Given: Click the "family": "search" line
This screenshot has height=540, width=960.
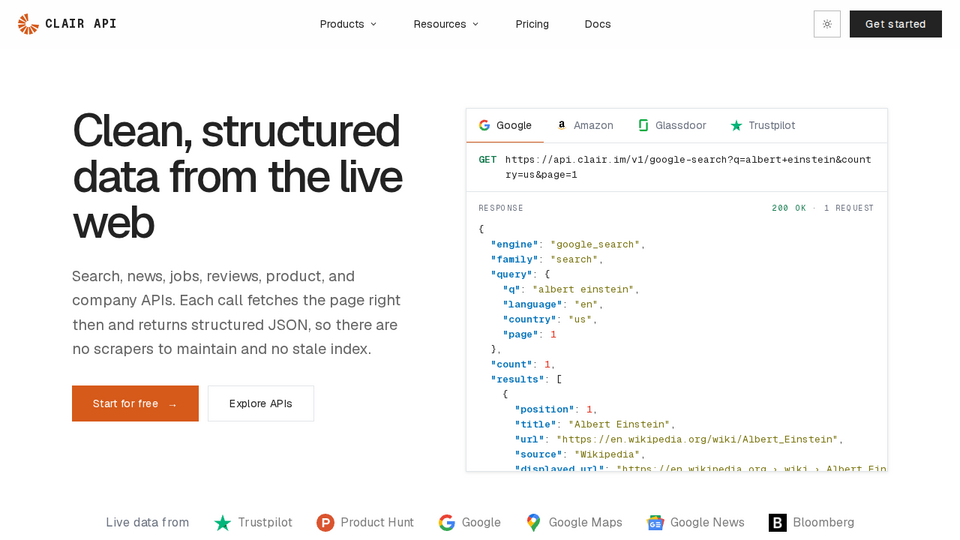Looking at the screenshot, I should click(x=547, y=260).
